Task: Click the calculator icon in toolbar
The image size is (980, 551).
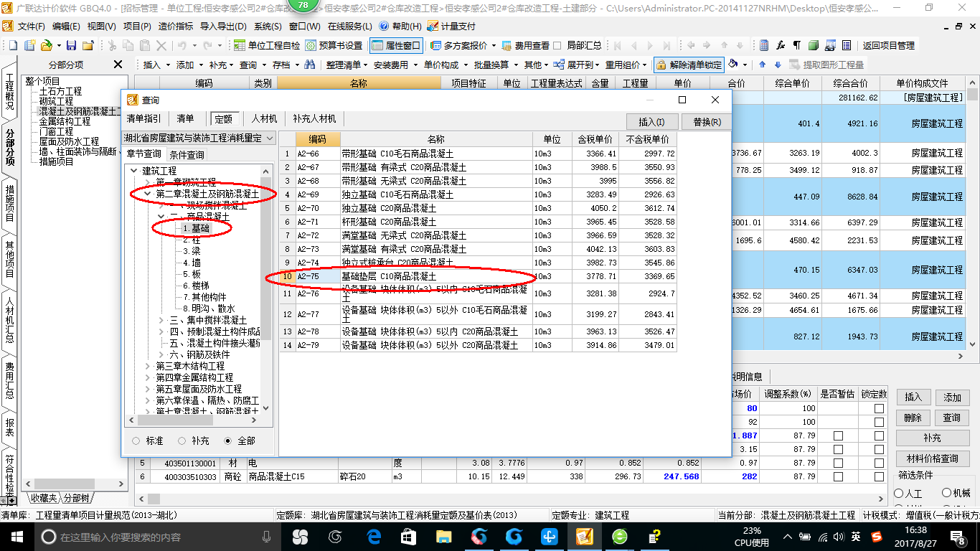Action: [x=764, y=45]
